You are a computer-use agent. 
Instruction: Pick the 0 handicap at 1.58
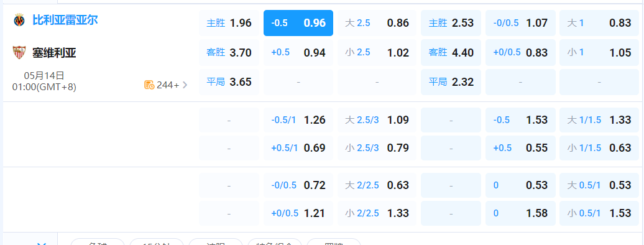pos(520,213)
